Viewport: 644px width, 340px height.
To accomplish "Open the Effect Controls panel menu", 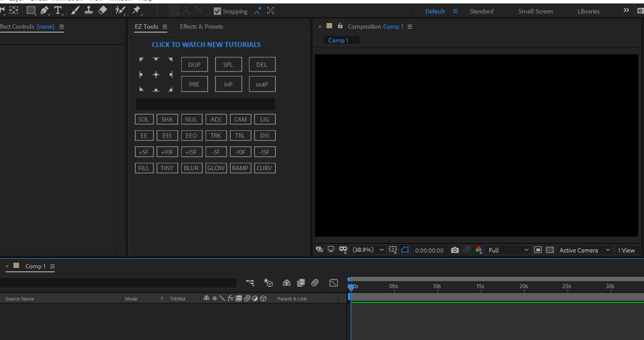I will click(x=61, y=26).
